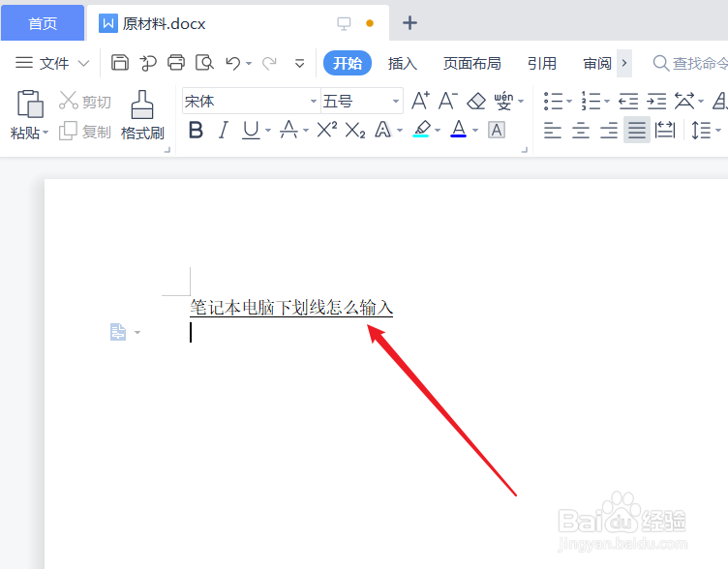Open the 页面布局 ribbon tab
Image resolution: width=728 pixels, height=569 pixels.
472,63
